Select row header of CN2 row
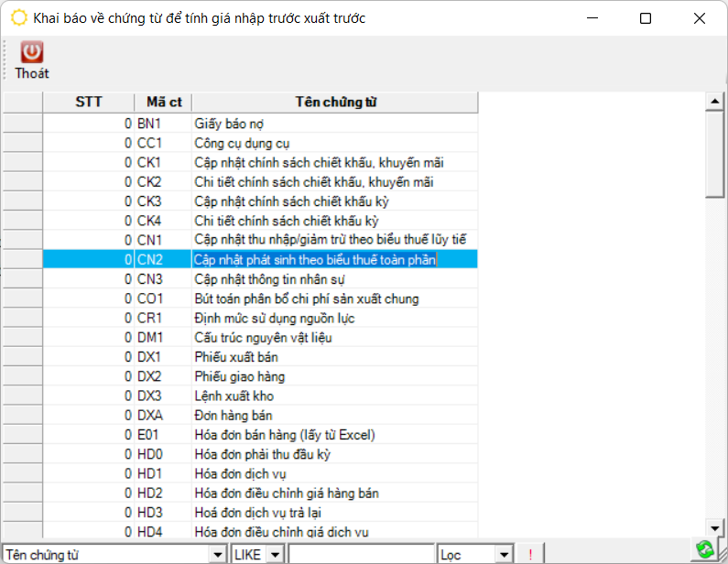This screenshot has width=728, height=564. coord(22,260)
